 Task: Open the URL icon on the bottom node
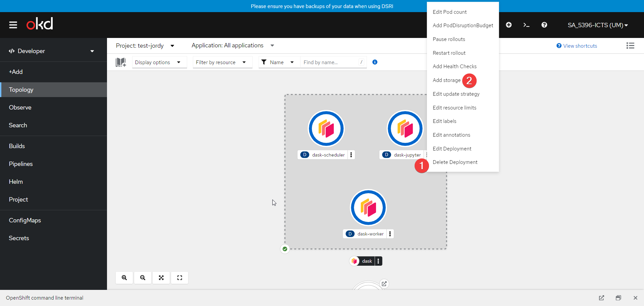384,284
